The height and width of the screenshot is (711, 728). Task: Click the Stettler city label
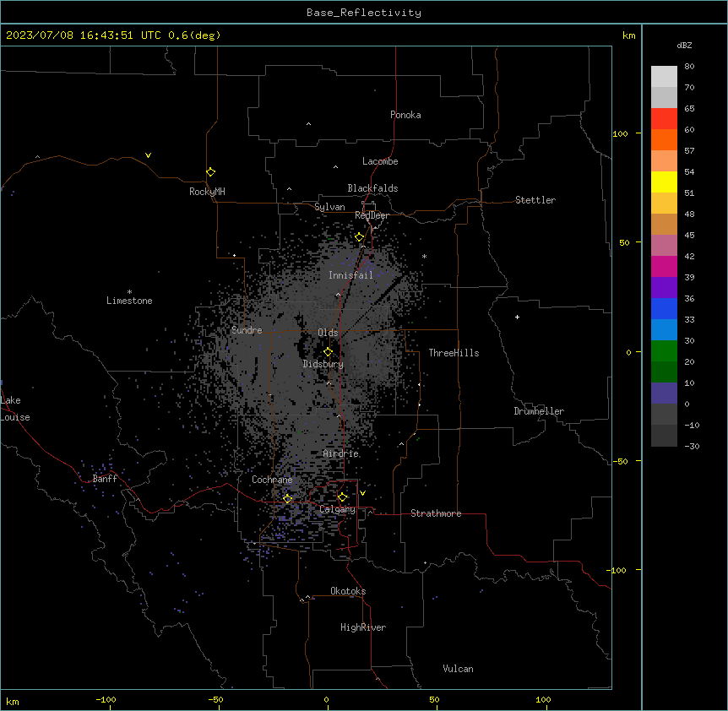point(535,200)
